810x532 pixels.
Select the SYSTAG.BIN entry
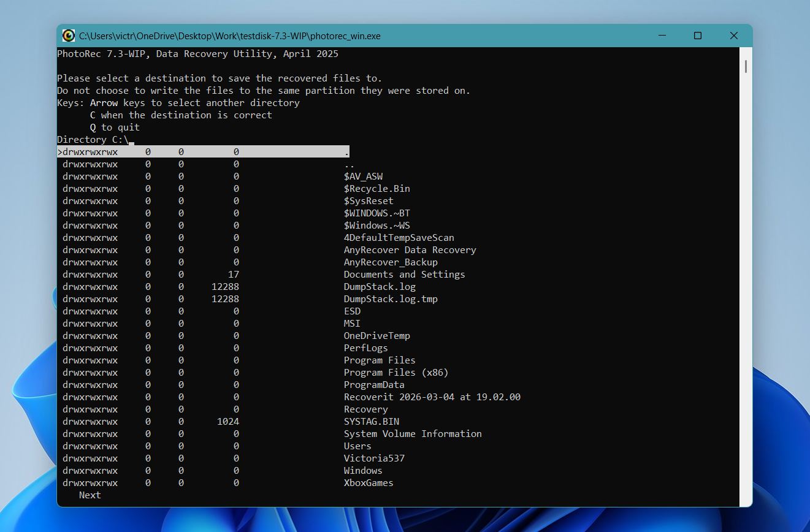[370, 421]
